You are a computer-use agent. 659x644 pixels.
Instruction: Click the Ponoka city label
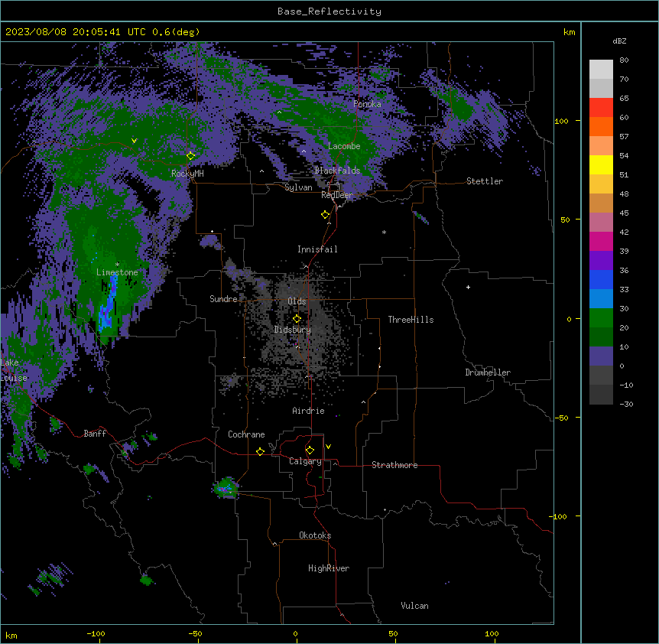pos(367,104)
